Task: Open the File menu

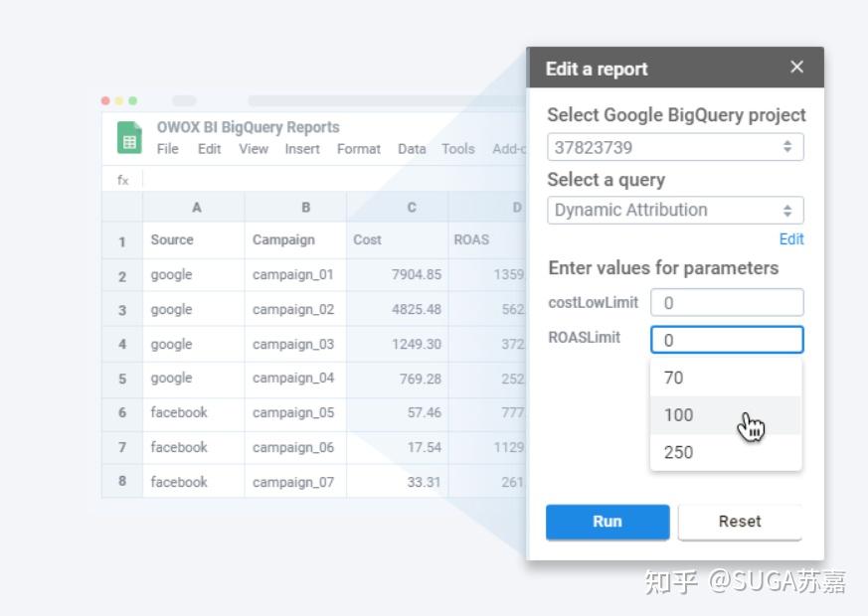Action: tap(167, 149)
